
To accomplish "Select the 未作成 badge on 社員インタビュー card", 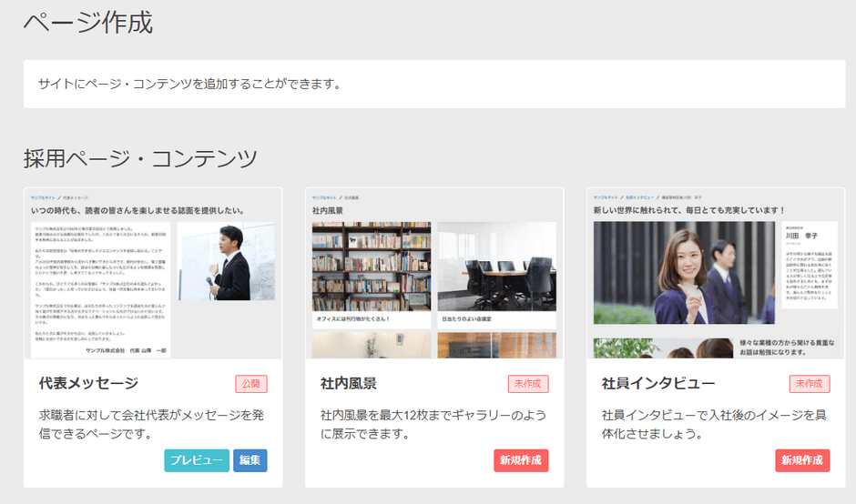I will click(x=810, y=384).
